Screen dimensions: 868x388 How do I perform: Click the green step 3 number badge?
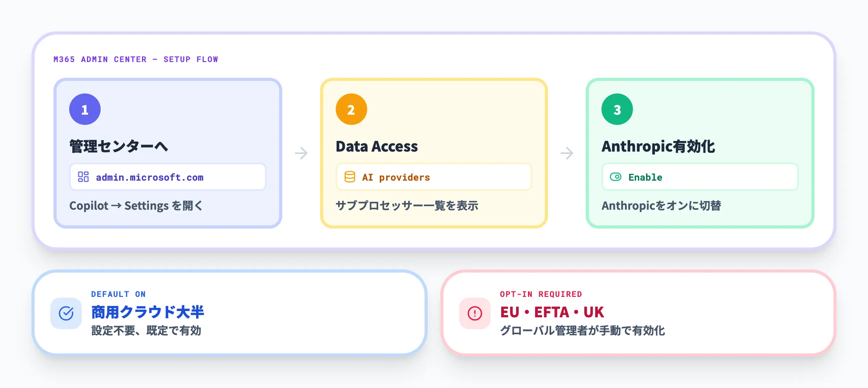(x=617, y=109)
